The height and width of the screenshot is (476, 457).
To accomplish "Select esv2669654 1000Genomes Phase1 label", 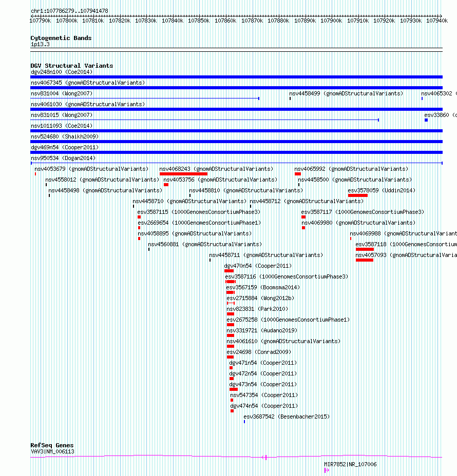I will click(199, 223).
